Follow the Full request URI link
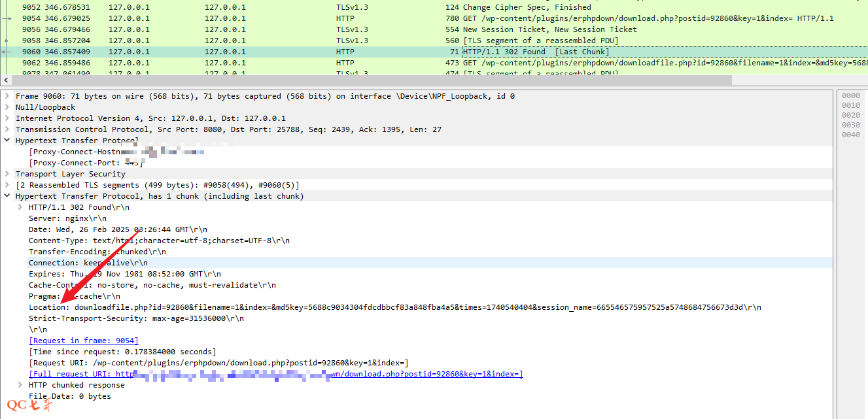 click(x=275, y=374)
